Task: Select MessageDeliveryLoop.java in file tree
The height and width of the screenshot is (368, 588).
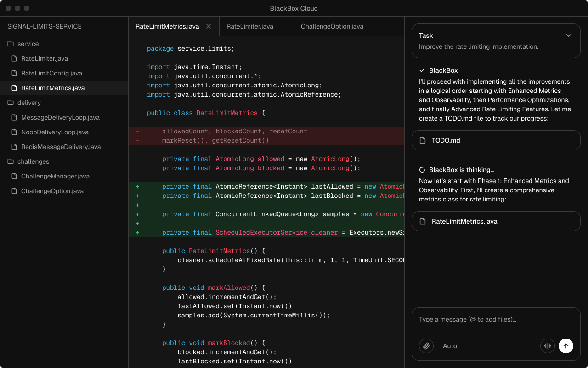Action: point(60,117)
